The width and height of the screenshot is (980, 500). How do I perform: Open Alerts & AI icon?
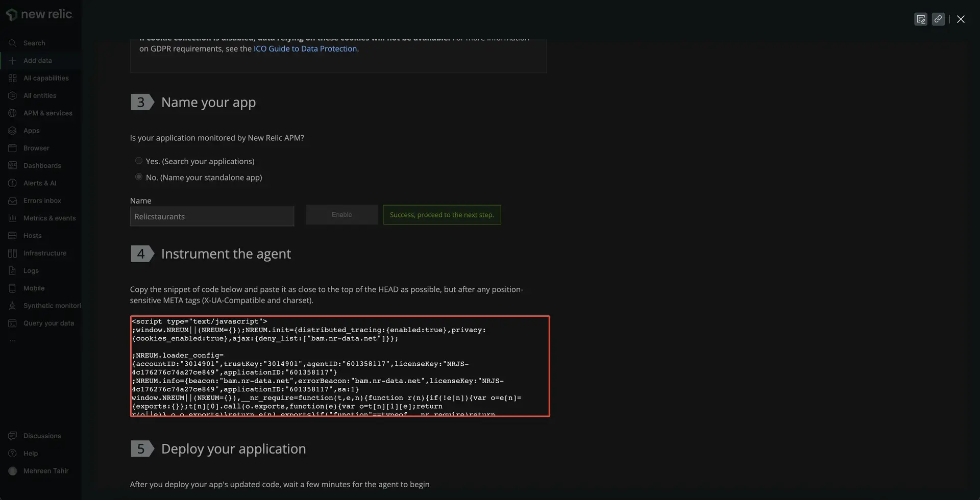[x=12, y=183]
